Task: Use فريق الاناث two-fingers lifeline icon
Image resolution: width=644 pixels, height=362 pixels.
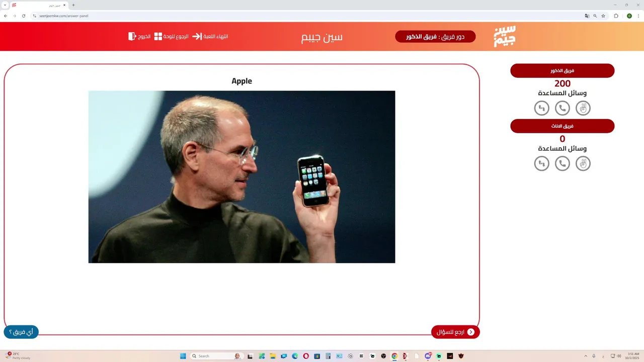Action: (583, 163)
